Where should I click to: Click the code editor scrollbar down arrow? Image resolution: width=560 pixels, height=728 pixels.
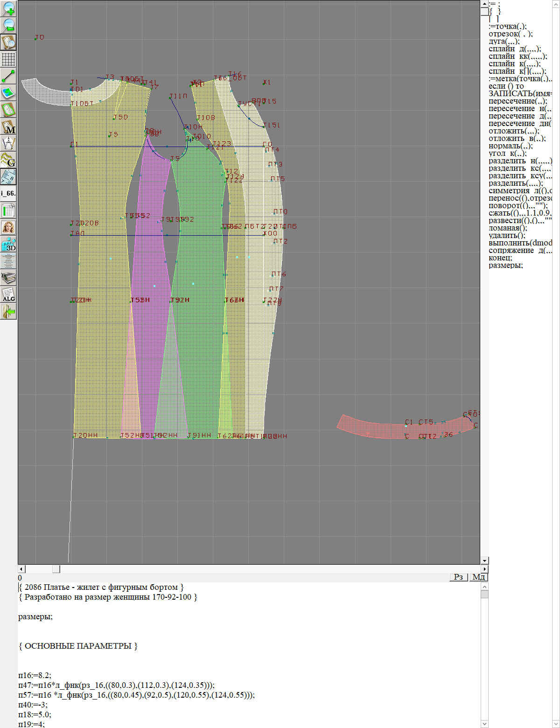coord(484,724)
